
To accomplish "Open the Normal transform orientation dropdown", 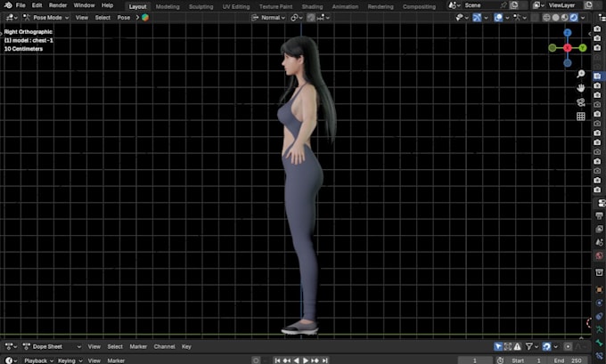I will pos(268,18).
